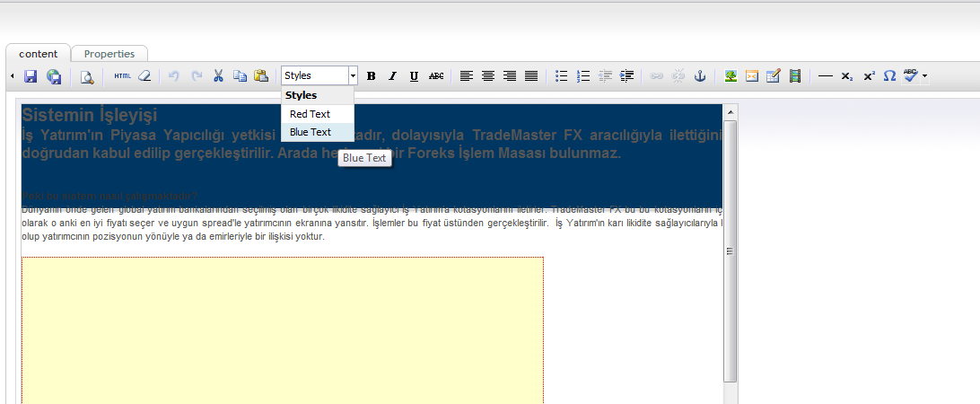Screen dimensions: 980x404
Task: Click the editor's vertical scrollbar
Action: point(730,251)
